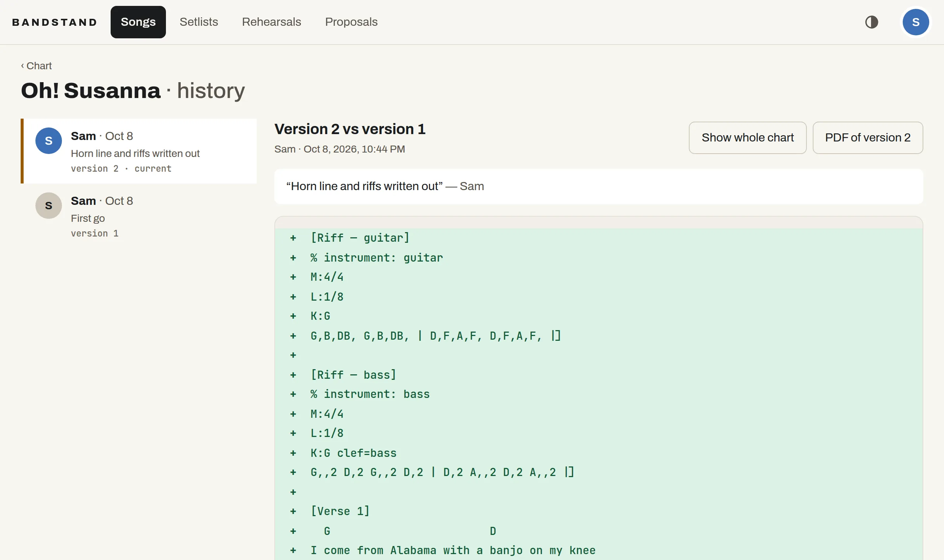Viewport: 944px width, 560px height.
Task: Go to the Rehearsals tab
Action: point(271,22)
